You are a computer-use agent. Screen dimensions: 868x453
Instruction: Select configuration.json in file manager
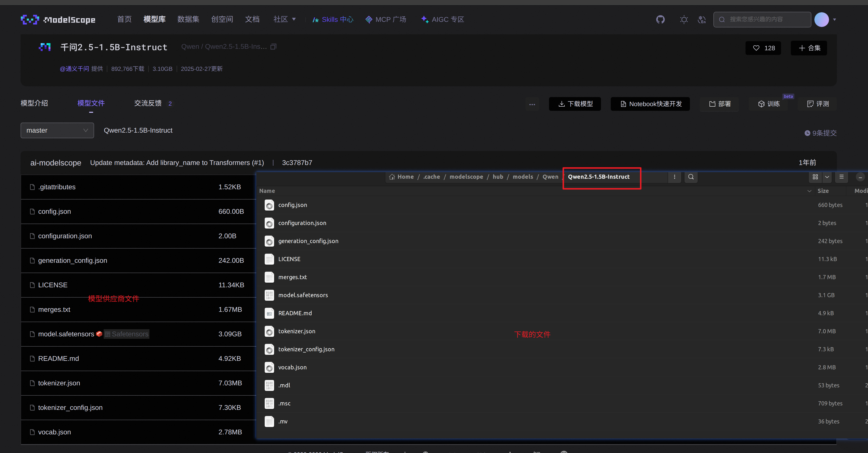pos(302,223)
